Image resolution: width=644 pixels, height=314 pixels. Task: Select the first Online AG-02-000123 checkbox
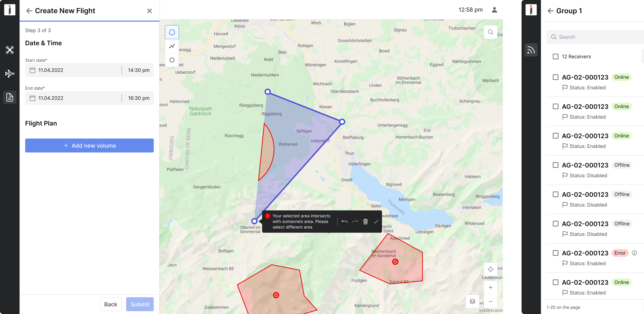(555, 77)
